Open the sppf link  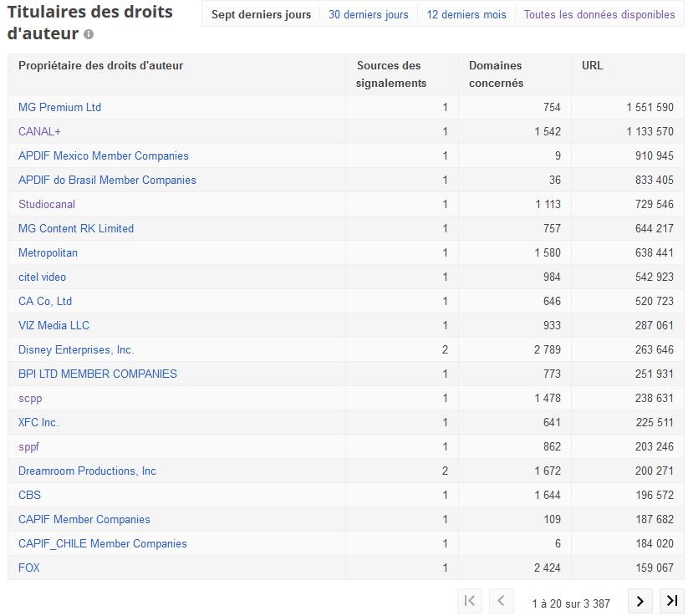click(29, 446)
